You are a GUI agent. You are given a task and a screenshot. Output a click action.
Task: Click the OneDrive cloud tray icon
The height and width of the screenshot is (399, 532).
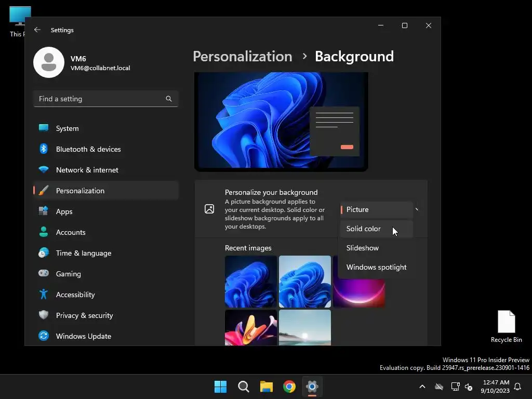(x=439, y=387)
